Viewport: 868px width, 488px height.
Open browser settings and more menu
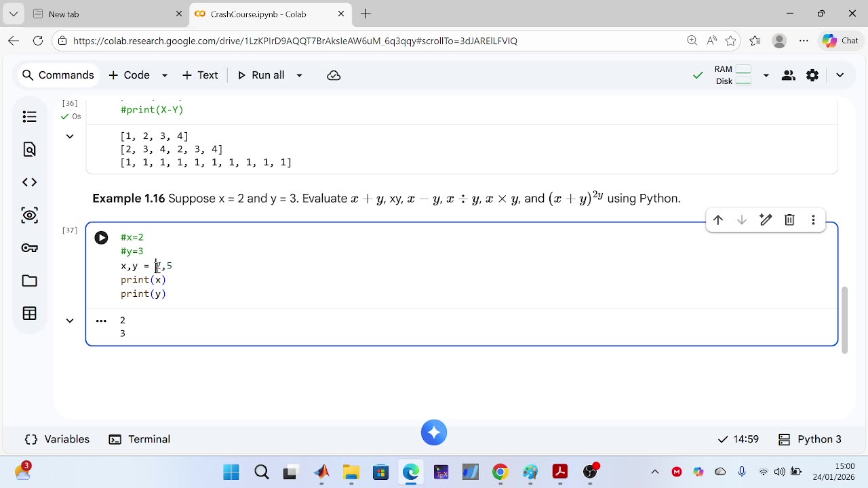804,41
